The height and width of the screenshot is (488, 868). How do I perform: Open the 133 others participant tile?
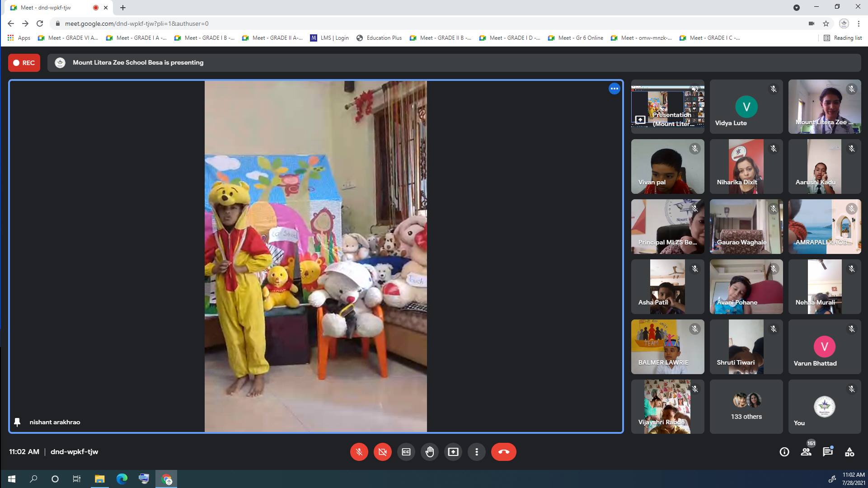[746, 407]
